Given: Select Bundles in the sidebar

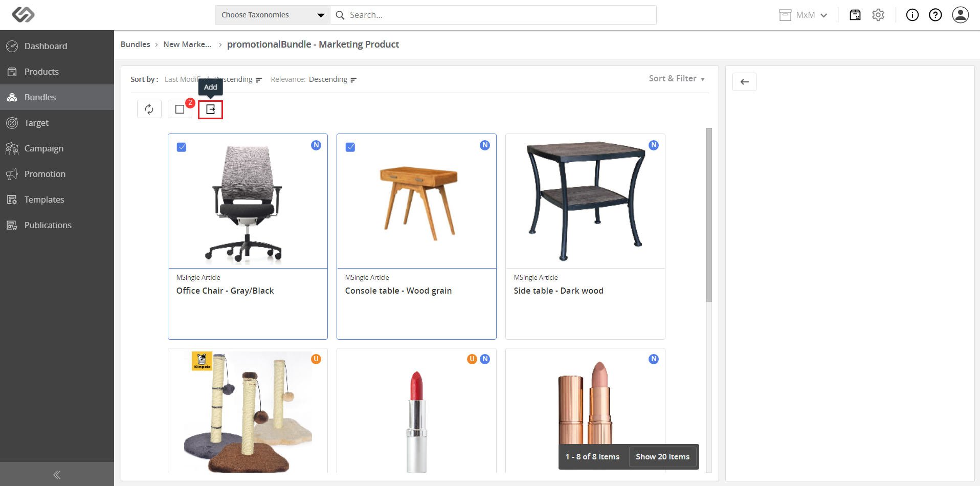Looking at the screenshot, I should pos(57,97).
